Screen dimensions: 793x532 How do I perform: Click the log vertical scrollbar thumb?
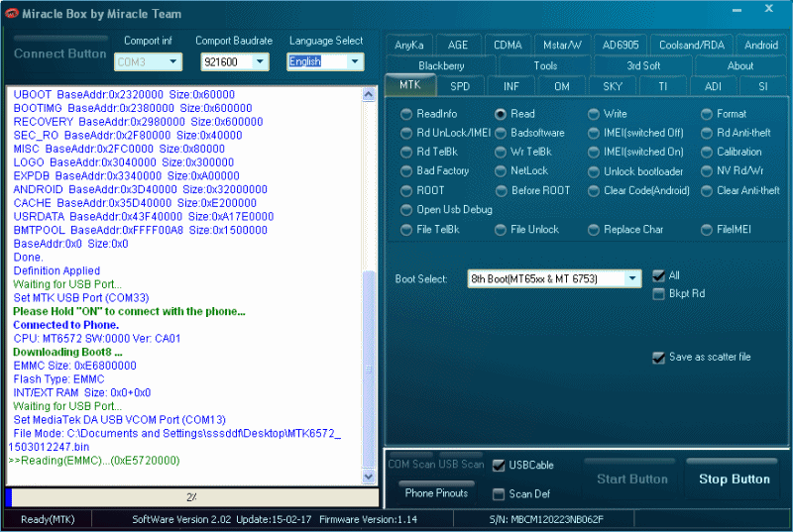369,369
